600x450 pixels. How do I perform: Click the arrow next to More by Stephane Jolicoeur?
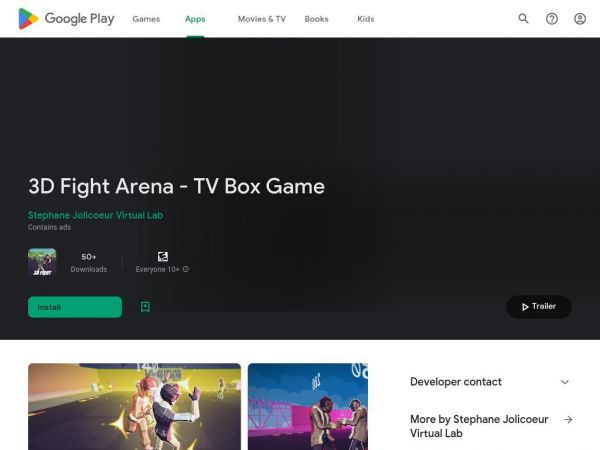tap(568, 419)
